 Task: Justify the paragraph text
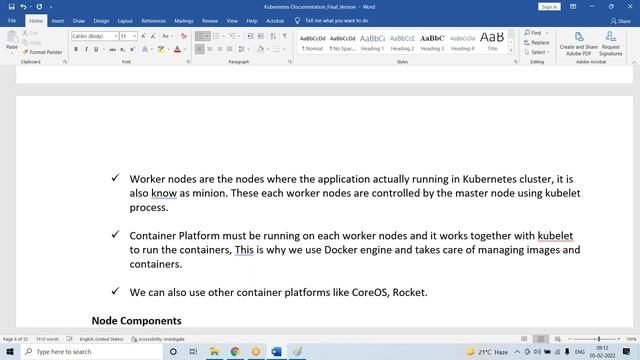point(230,49)
